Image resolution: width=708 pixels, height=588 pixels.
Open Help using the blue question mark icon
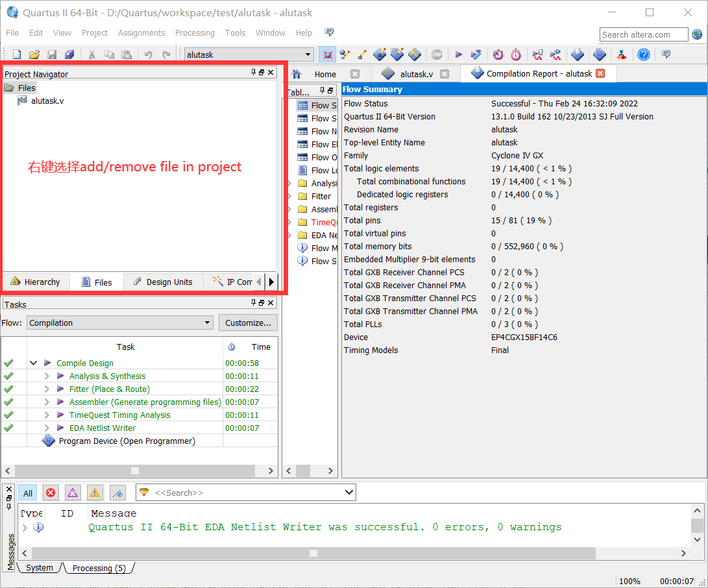(644, 55)
